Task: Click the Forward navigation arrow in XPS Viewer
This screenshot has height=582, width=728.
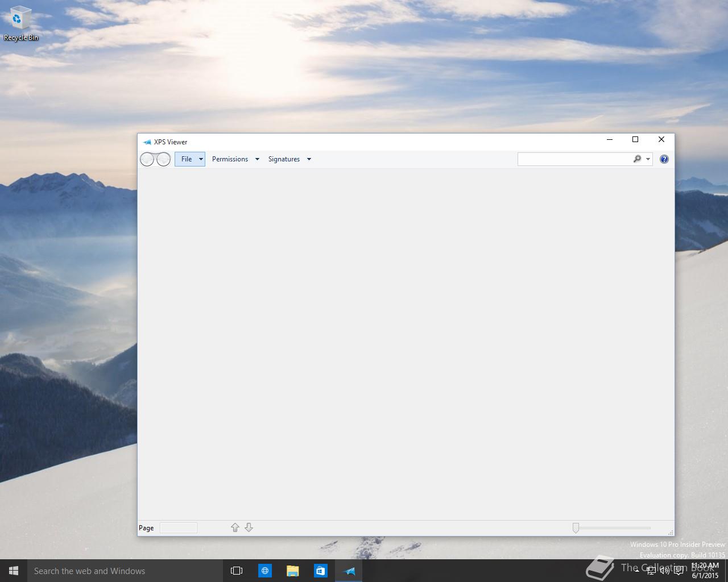Action: click(x=163, y=159)
